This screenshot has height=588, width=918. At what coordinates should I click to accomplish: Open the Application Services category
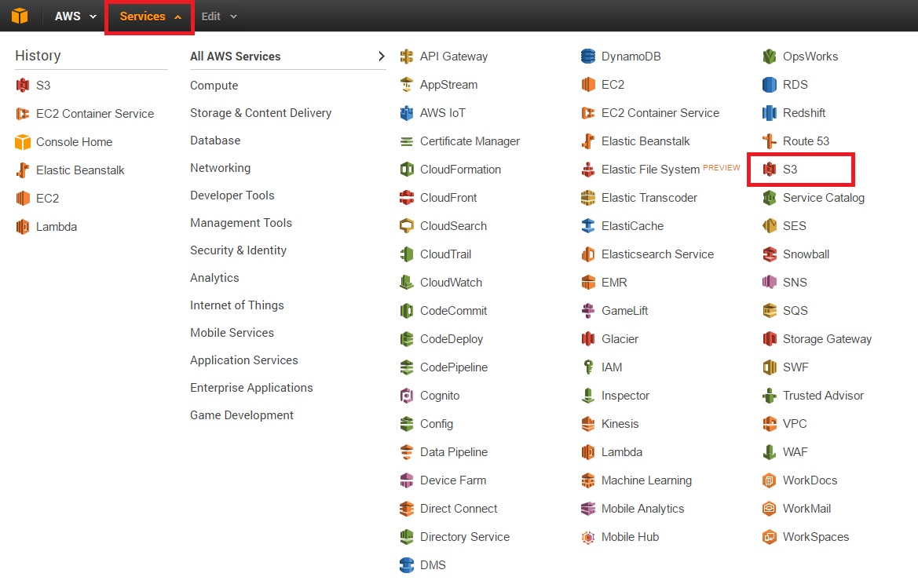point(244,360)
